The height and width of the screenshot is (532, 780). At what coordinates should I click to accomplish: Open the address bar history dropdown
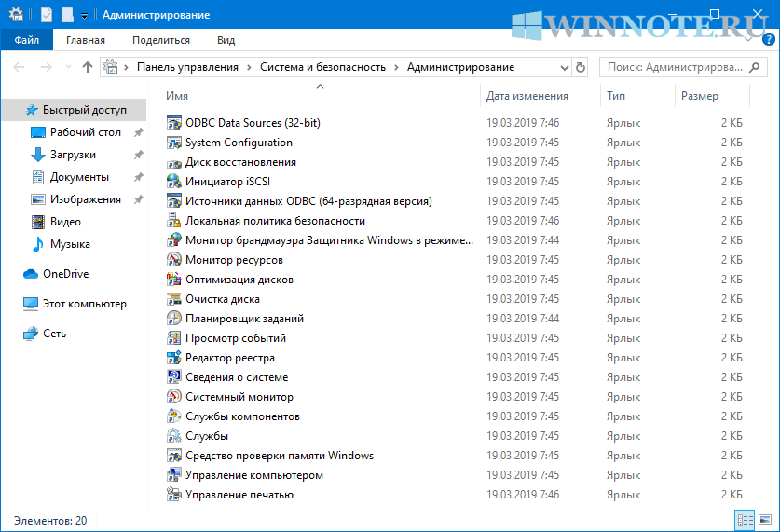pyautogui.click(x=564, y=68)
